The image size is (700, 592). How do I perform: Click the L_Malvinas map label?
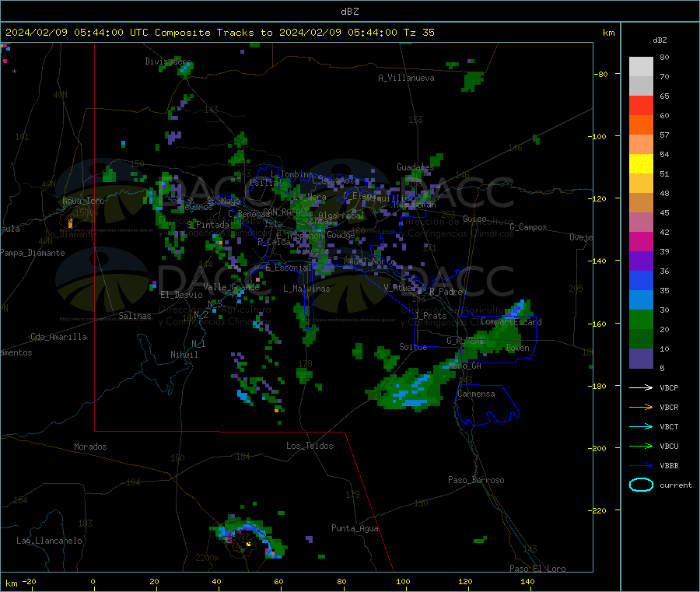pyautogui.click(x=306, y=289)
